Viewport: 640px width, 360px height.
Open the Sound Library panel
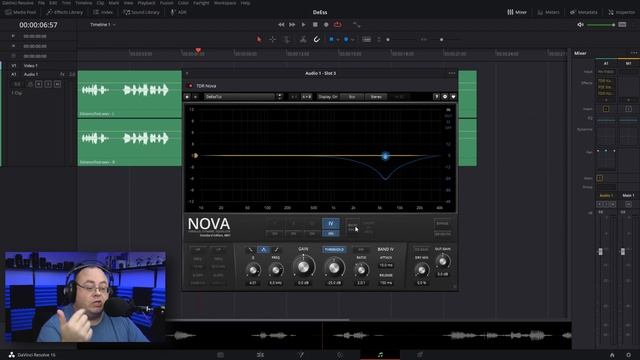(x=141, y=12)
